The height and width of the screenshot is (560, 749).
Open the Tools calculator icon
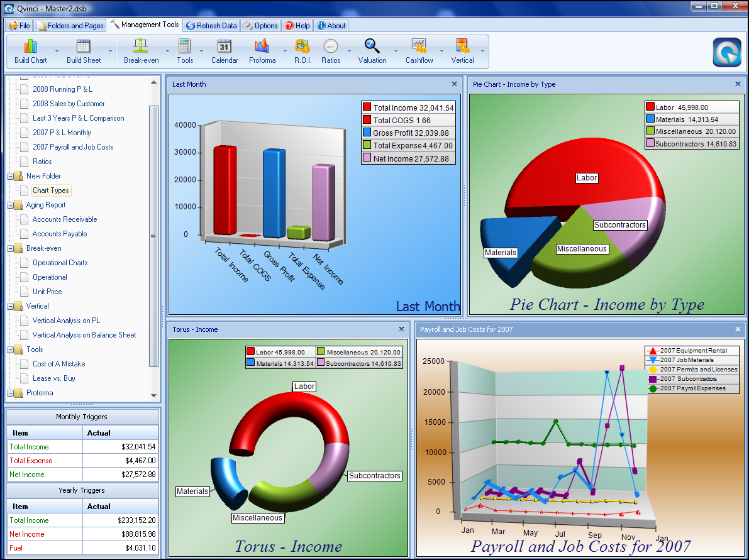[x=185, y=52]
